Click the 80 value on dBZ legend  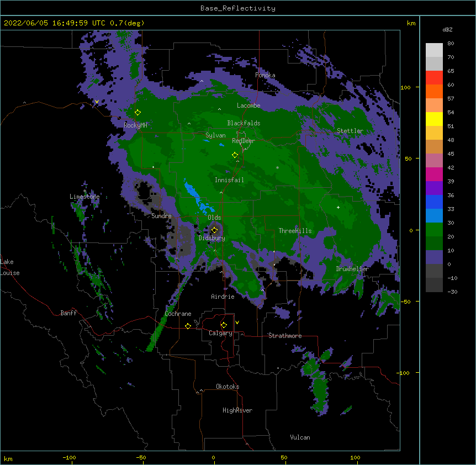click(451, 44)
